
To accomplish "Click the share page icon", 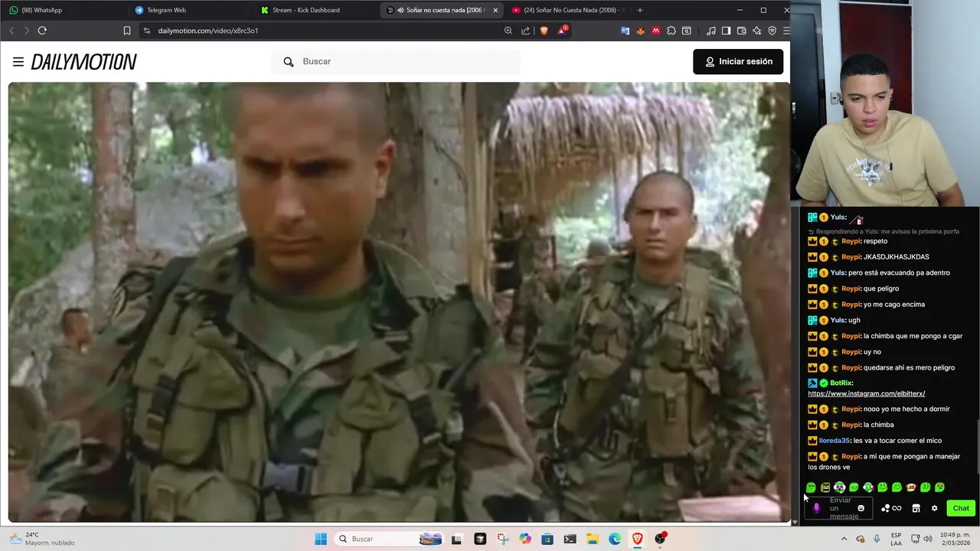I will 525,31.
